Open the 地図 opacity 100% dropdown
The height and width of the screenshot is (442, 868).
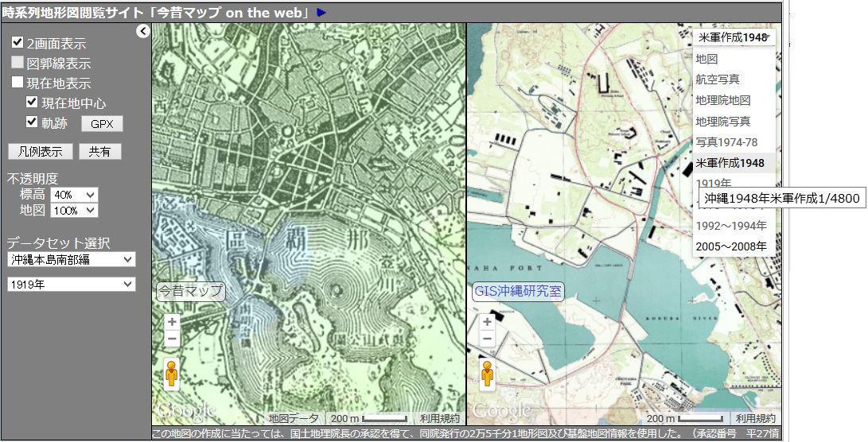pos(74,210)
